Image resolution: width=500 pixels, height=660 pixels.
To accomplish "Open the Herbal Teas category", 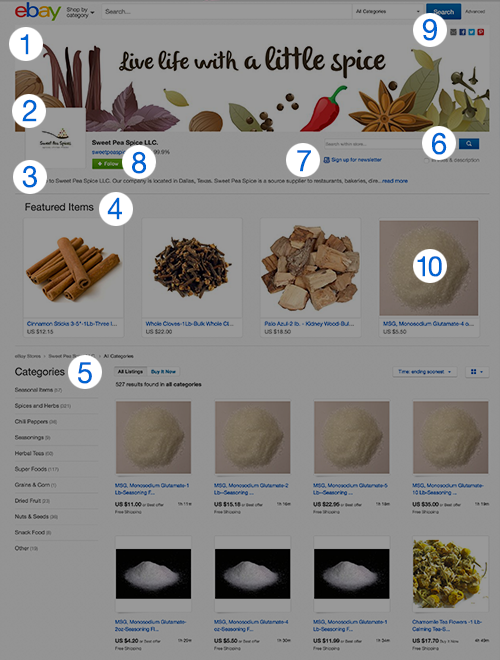I will [x=34, y=453].
